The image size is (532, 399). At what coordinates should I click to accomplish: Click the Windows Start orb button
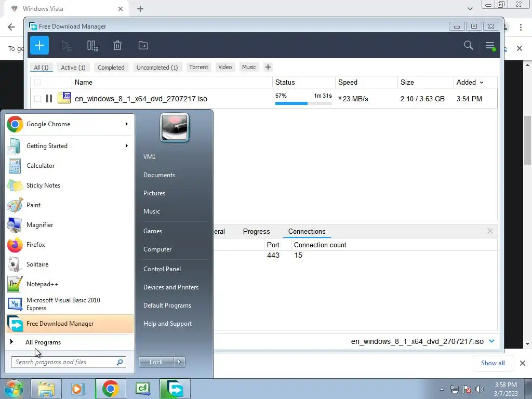[x=14, y=389]
